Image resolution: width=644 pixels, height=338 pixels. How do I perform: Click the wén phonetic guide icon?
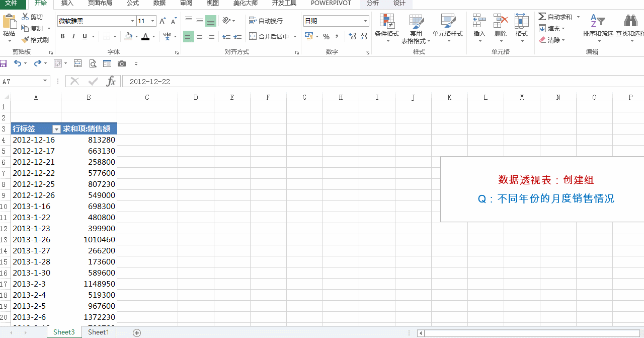pyautogui.click(x=167, y=36)
